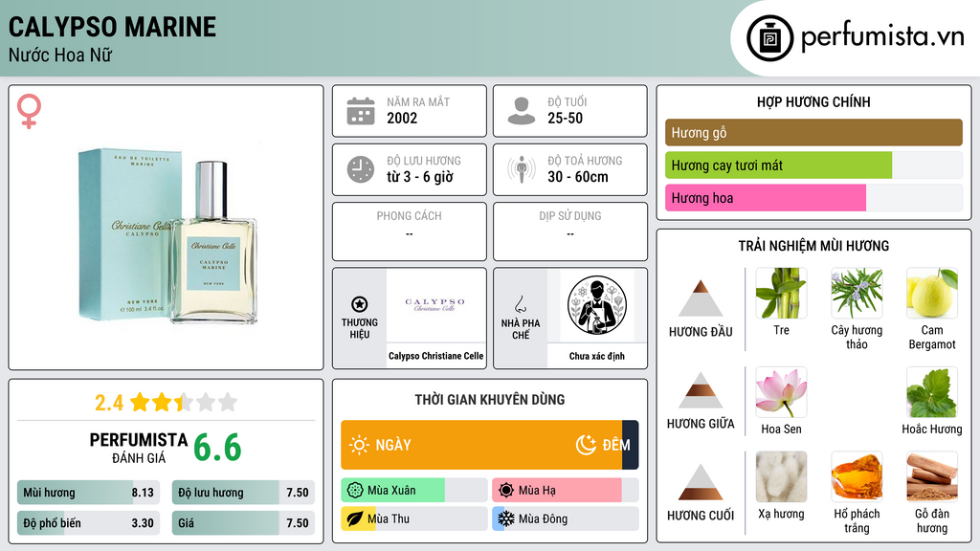Click the Hương giữa pyramid icon
The image size is (980, 551).
[x=701, y=390]
